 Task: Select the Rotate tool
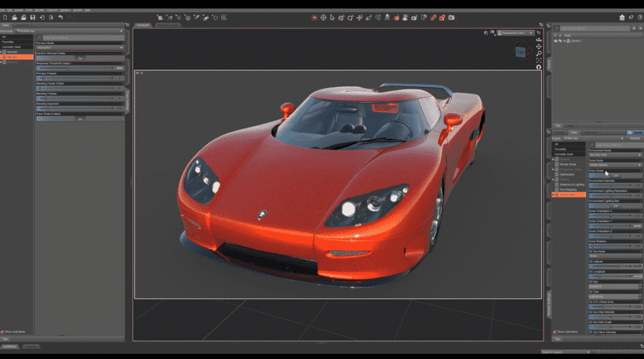pos(350,18)
